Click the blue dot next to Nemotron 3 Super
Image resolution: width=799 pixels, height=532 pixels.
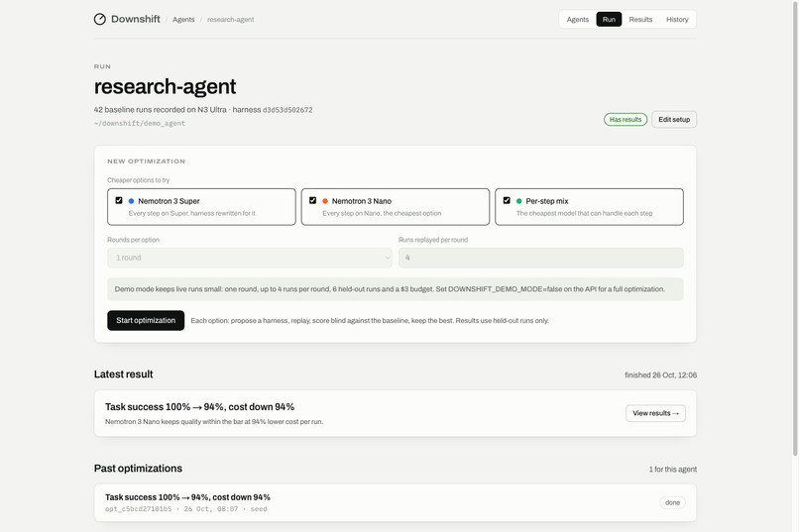pyautogui.click(x=131, y=201)
